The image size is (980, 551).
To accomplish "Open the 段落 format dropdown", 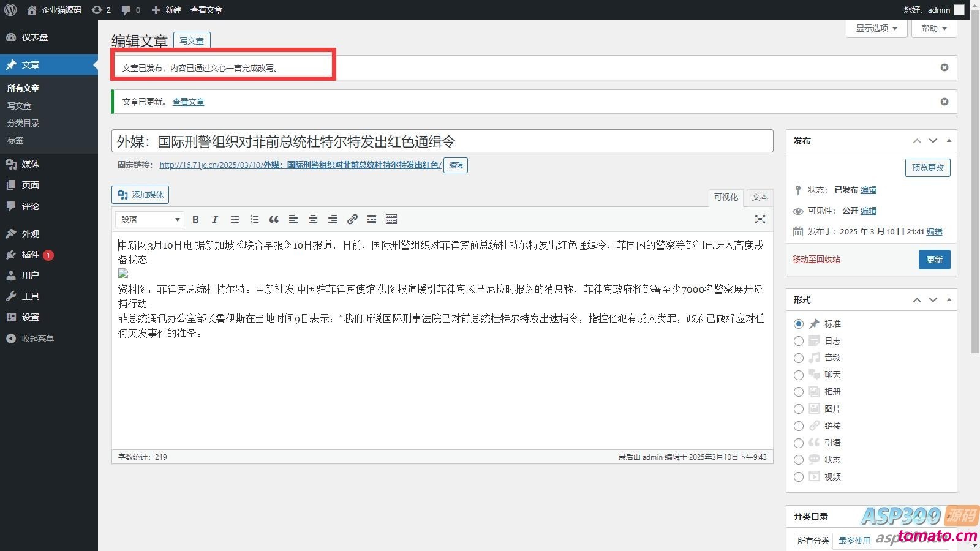I will (149, 219).
